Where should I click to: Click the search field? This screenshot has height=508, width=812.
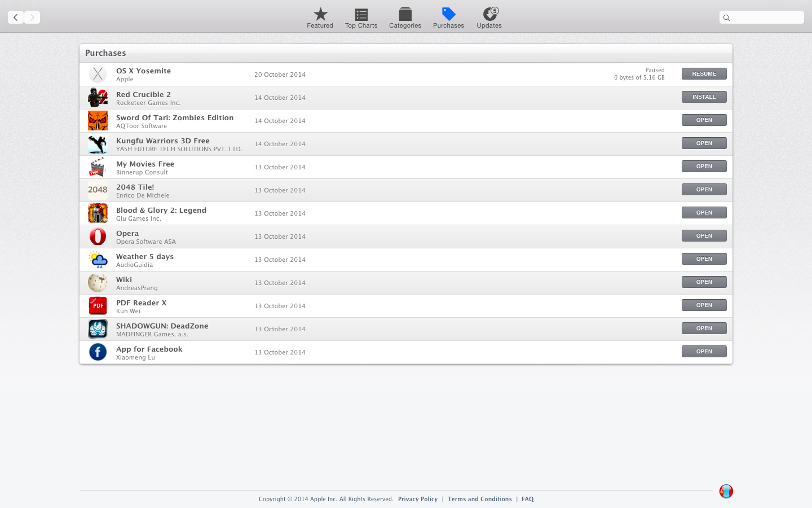(x=762, y=17)
